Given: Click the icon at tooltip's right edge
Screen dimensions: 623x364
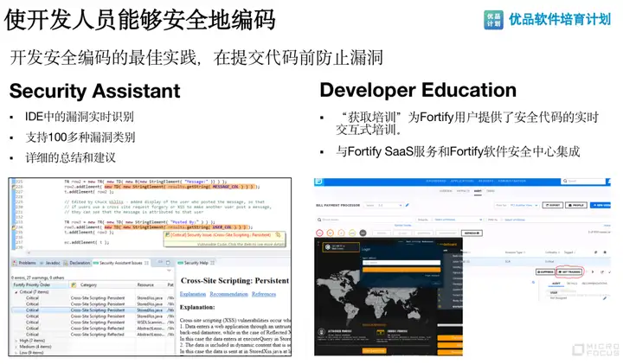Looking at the screenshot, I should (x=278, y=234).
